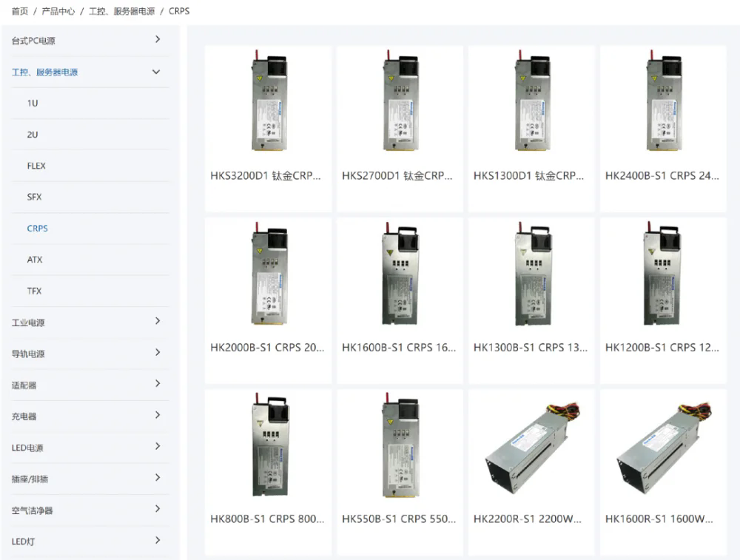Go to 首页 in breadcrumb

coord(20,11)
